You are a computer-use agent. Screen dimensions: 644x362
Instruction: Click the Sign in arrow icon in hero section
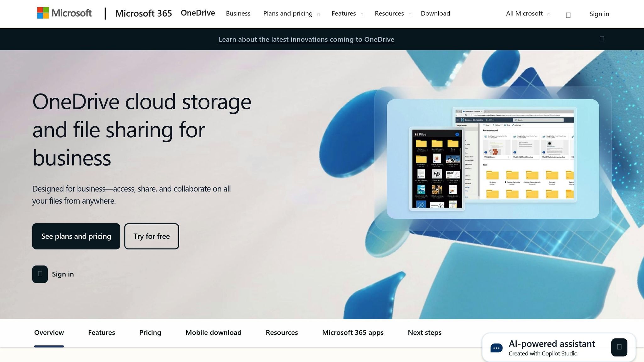40,274
